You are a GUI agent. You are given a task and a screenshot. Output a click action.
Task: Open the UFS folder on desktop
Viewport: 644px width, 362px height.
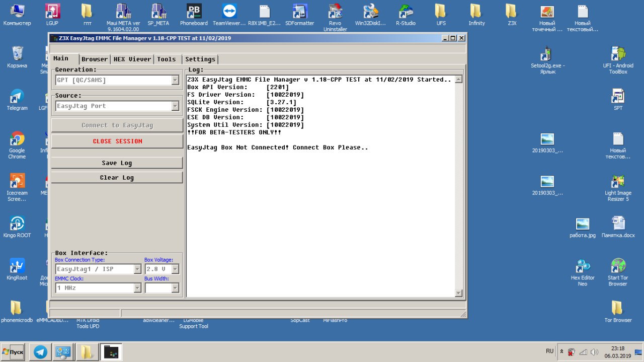pyautogui.click(x=441, y=15)
